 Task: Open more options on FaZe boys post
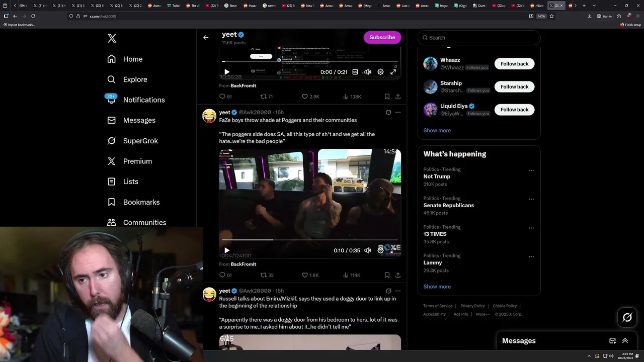(398, 112)
